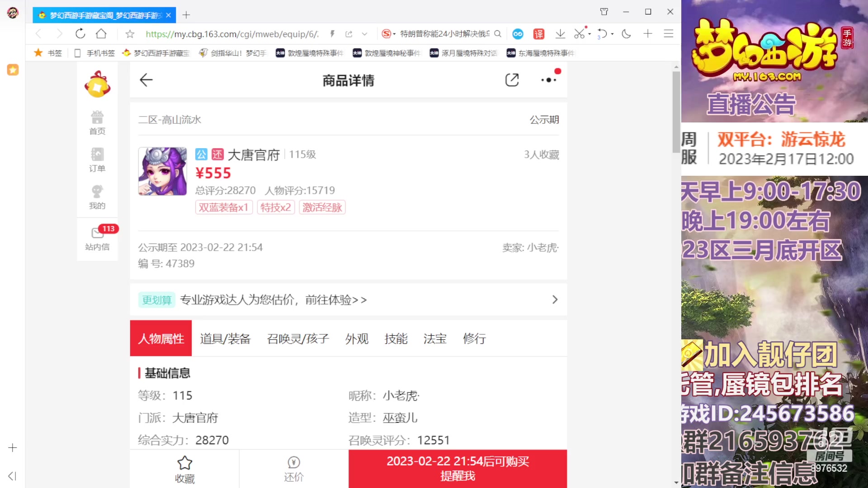Click the 双蓝装备x1 tag
The width and height of the screenshot is (868, 488).
pos(224,207)
